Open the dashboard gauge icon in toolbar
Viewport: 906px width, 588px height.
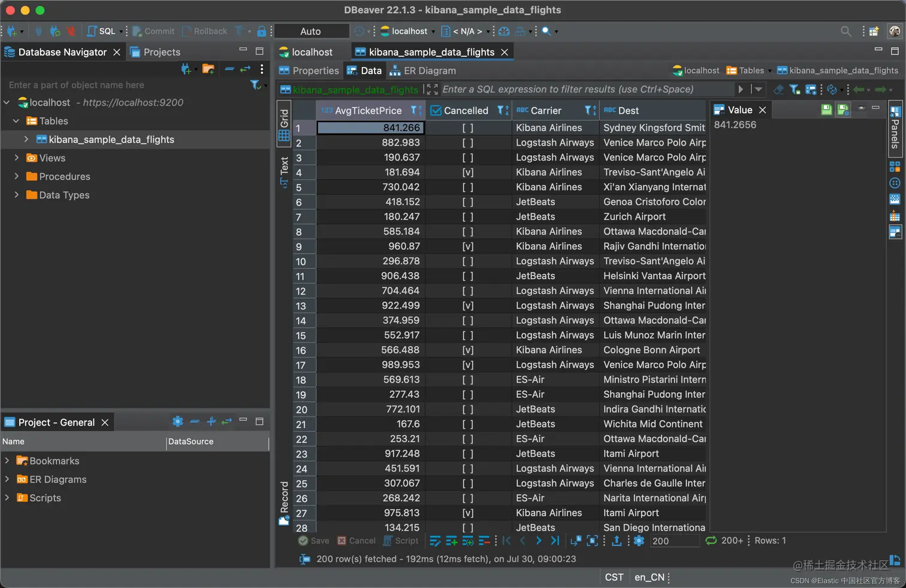click(505, 31)
